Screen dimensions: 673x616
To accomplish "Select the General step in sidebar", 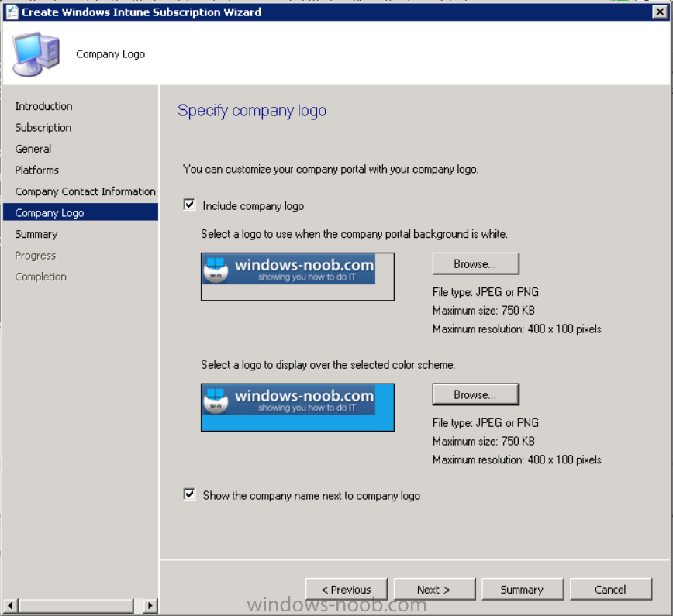I will (33, 149).
